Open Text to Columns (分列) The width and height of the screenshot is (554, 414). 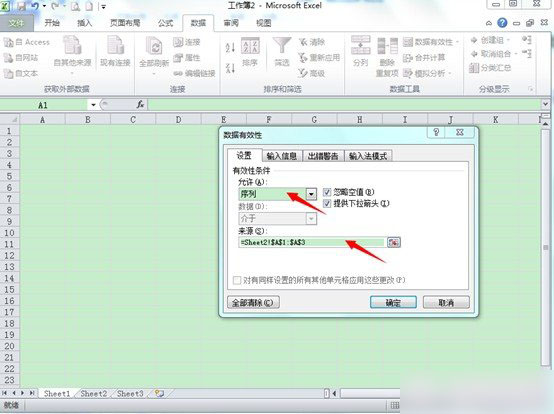(360, 52)
